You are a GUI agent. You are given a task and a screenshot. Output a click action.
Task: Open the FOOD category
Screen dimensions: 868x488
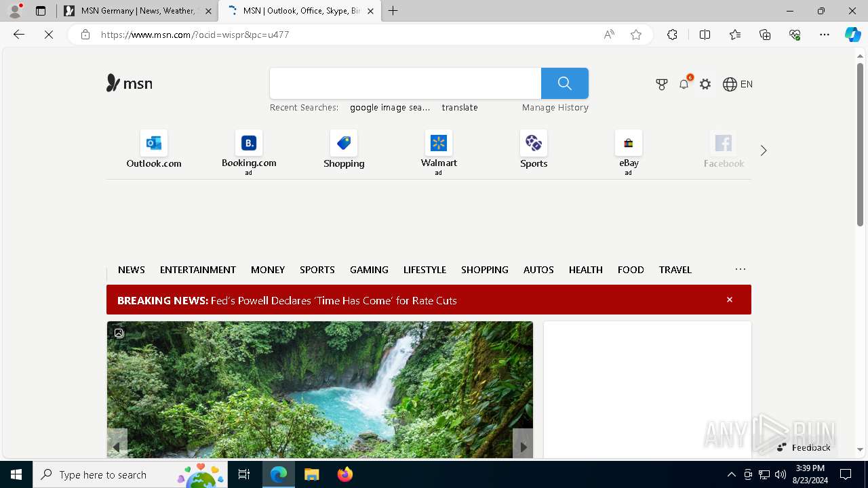pos(631,270)
